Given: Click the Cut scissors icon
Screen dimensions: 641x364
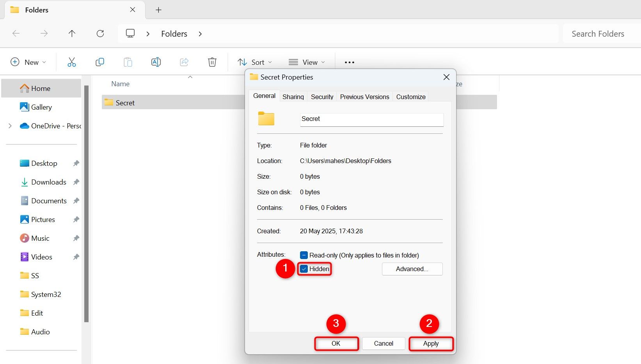Looking at the screenshot, I should point(72,62).
